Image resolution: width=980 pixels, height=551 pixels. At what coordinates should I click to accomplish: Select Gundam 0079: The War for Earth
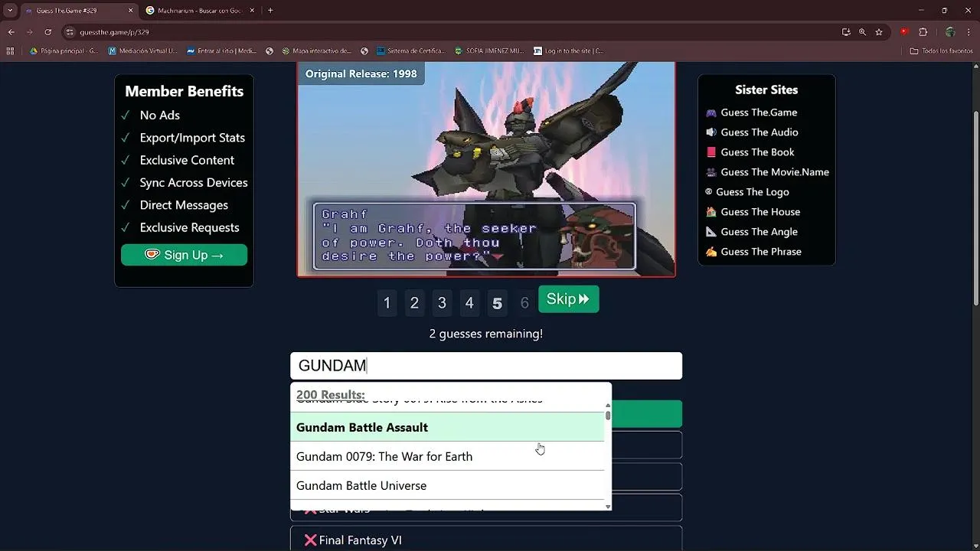pyautogui.click(x=447, y=456)
